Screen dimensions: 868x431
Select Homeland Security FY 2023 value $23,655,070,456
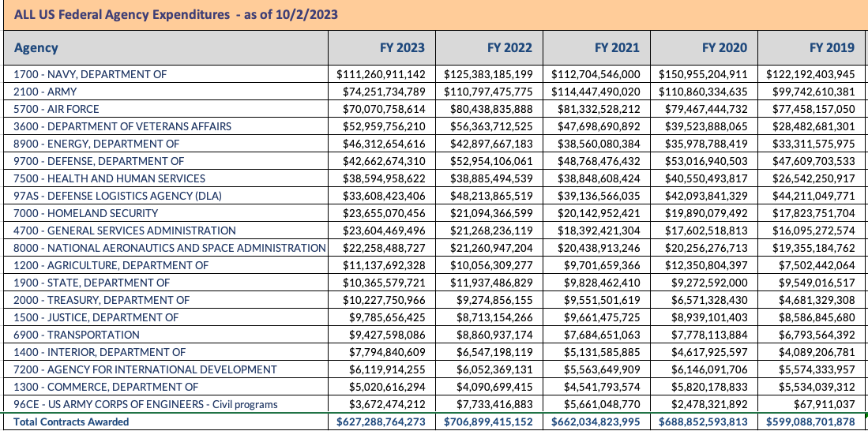click(384, 213)
